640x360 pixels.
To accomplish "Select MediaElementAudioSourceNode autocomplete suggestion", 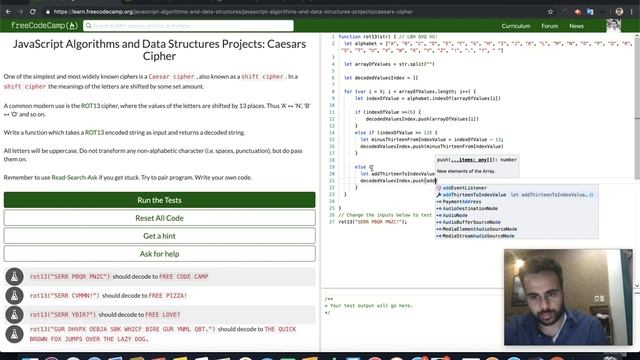I will pos(517,229).
